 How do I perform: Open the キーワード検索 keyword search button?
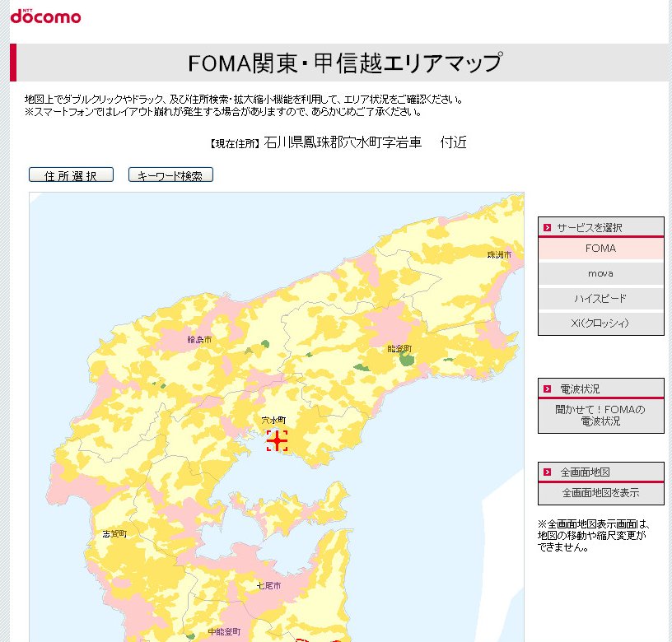click(170, 174)
